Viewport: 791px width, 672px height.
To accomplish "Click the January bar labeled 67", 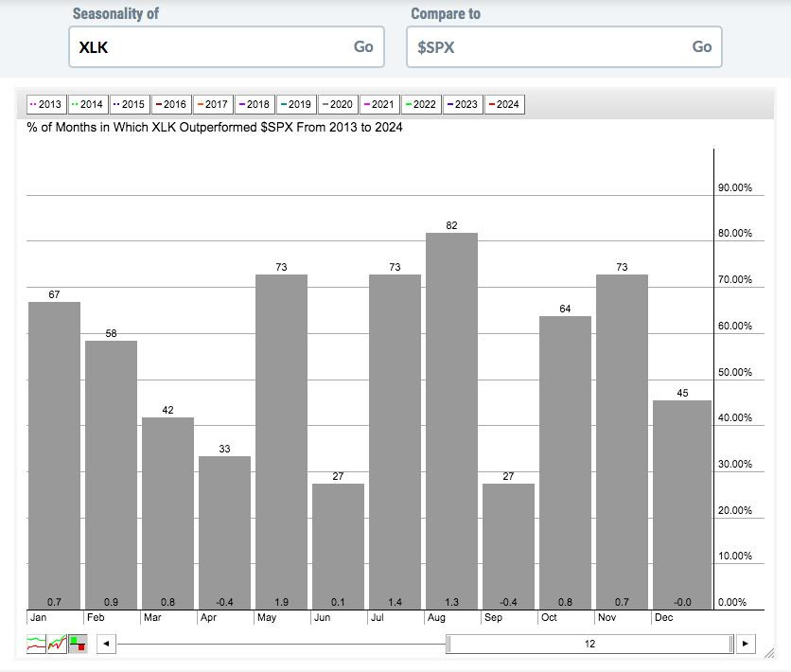I will (x=54, y=455).
